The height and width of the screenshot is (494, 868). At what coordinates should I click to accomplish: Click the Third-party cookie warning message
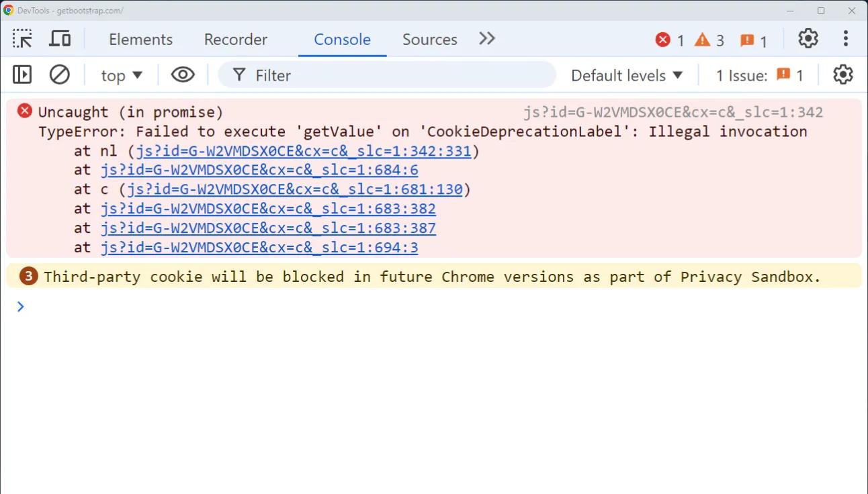(433, 277)
